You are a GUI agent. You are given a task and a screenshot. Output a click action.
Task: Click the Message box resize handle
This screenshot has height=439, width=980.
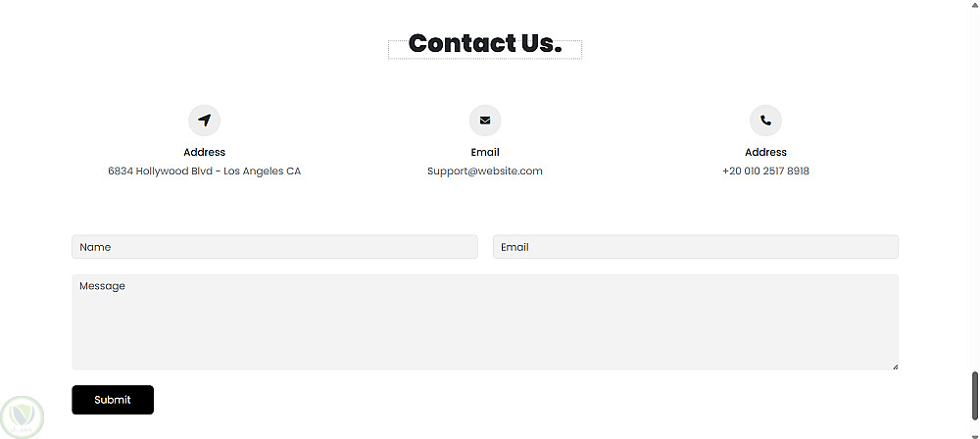pyautogui.click(x=894, y=366)
